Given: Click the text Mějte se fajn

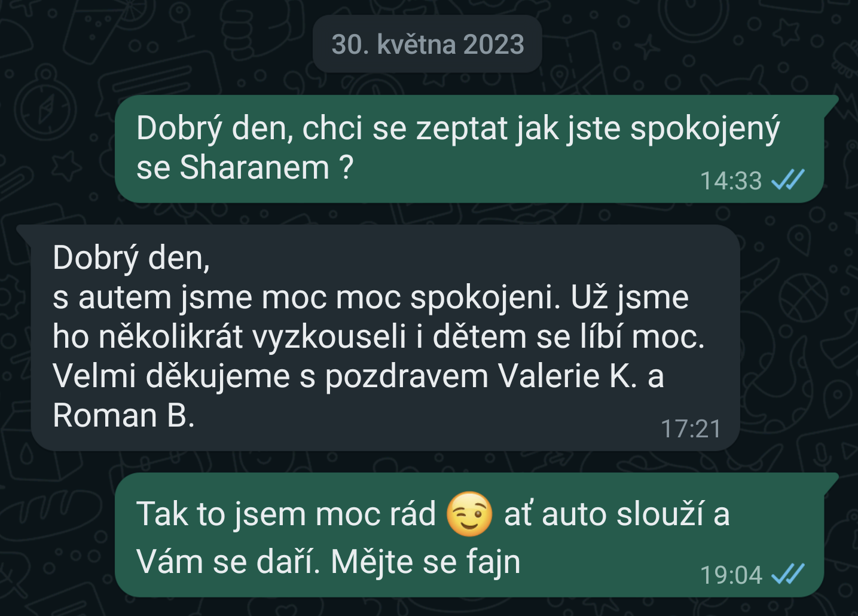Looking at the screenshot, I should (x=425, y=562).
